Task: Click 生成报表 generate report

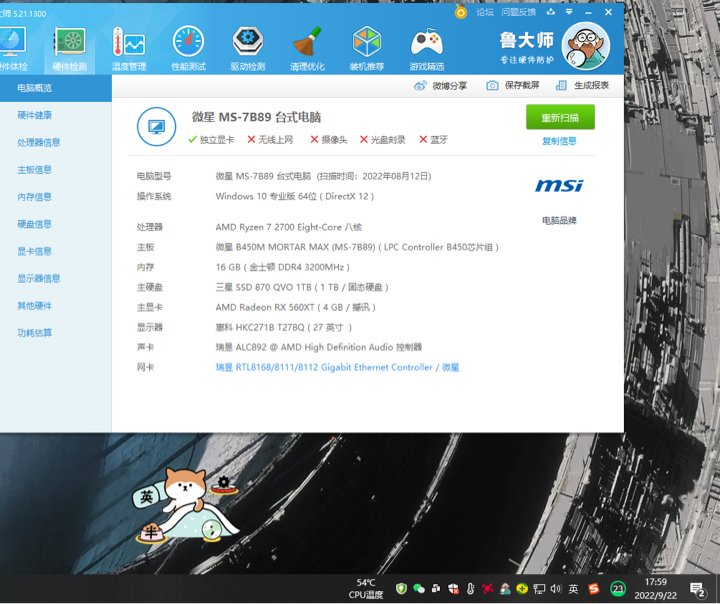Action: point(582,85)
